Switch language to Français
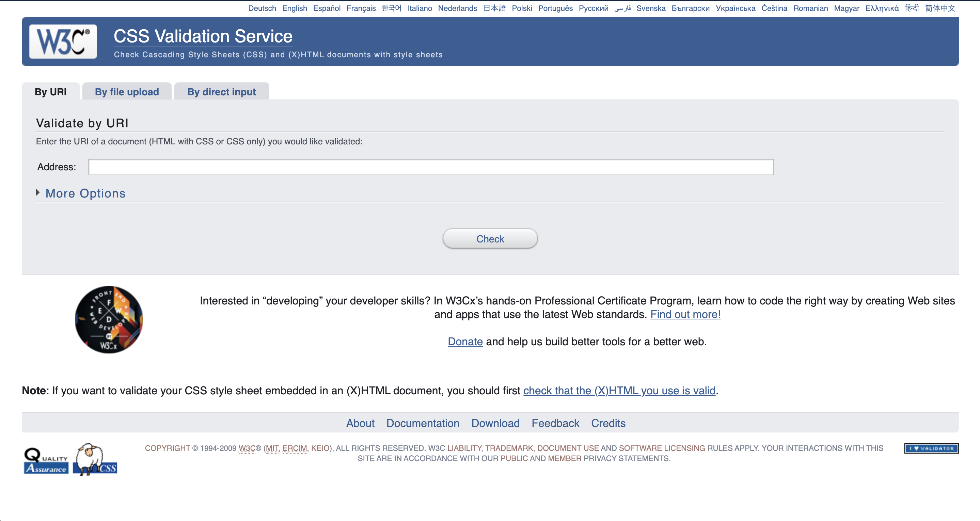Screen dimensions: 980x521 pos(361,9)
